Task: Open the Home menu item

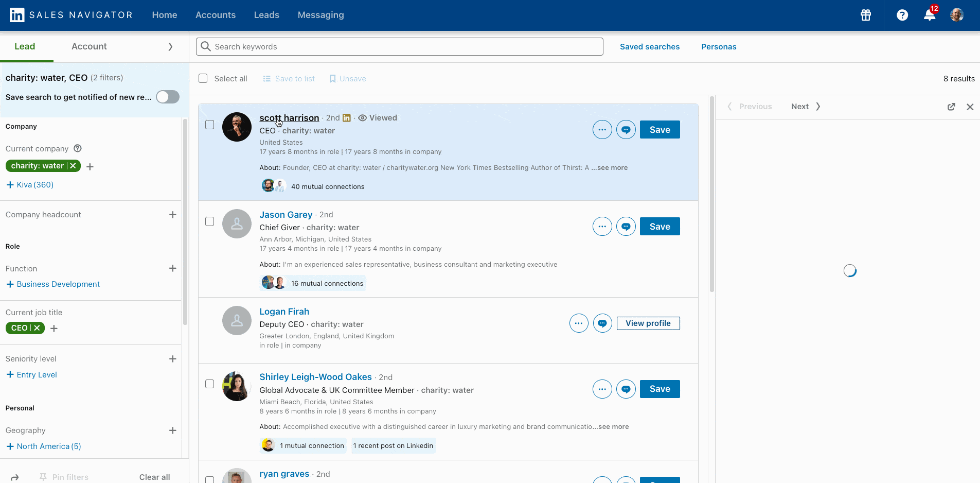Action: 165,15
